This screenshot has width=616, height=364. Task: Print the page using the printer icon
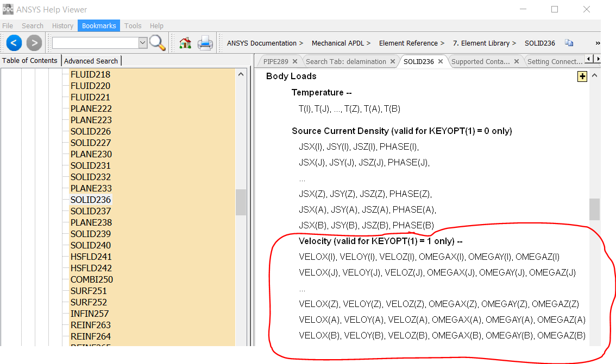click(205, 43)
